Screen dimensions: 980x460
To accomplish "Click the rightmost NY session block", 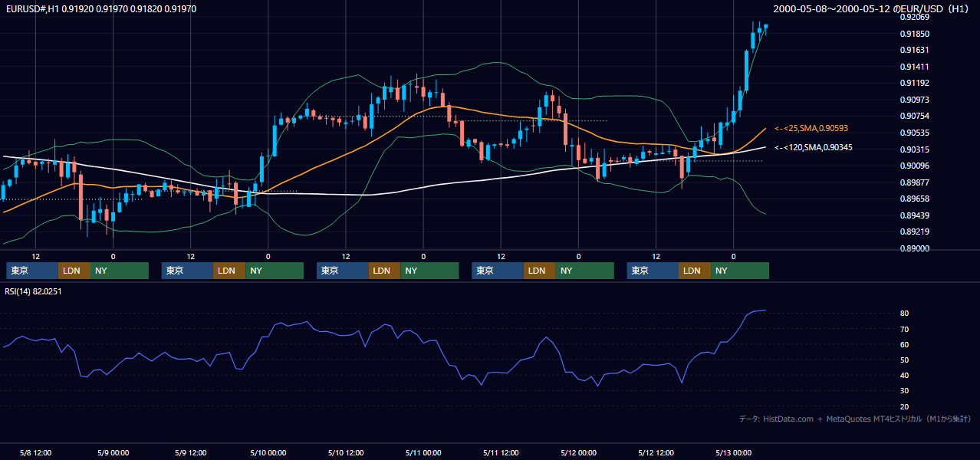I will pyautogui.click(x=740, y=271).
